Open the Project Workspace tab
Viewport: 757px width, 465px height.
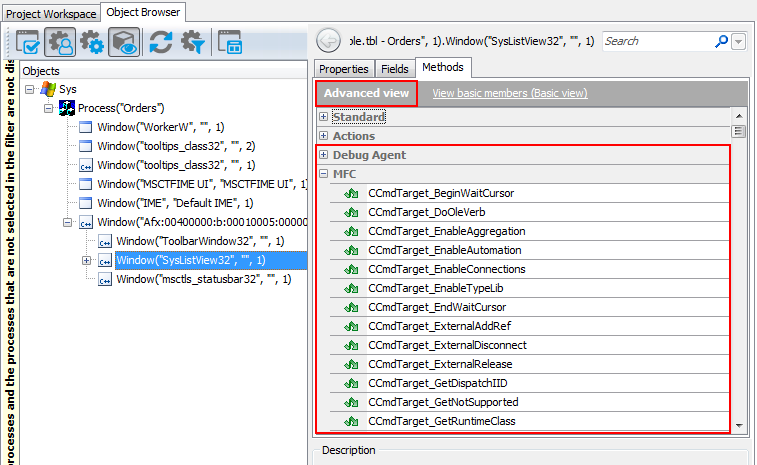(49, 13)
